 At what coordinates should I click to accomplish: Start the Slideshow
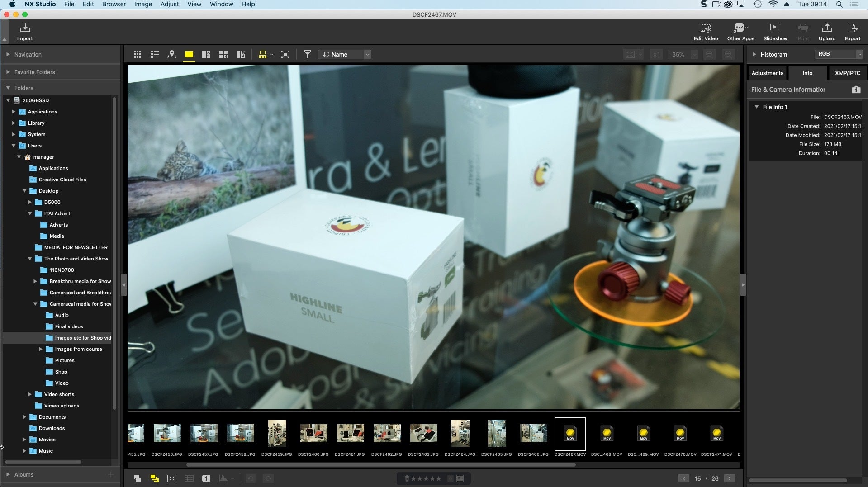775,32
